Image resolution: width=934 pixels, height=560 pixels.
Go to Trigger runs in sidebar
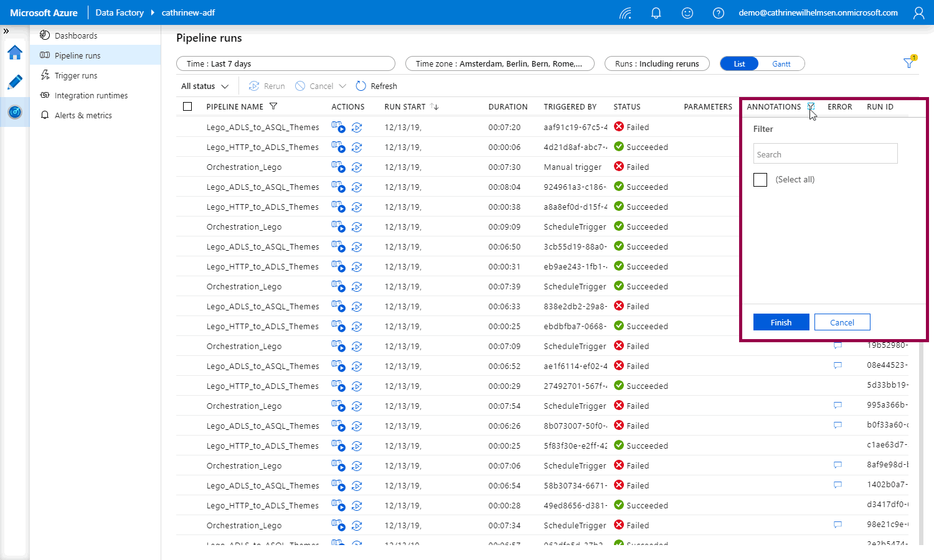click(76, 76)
